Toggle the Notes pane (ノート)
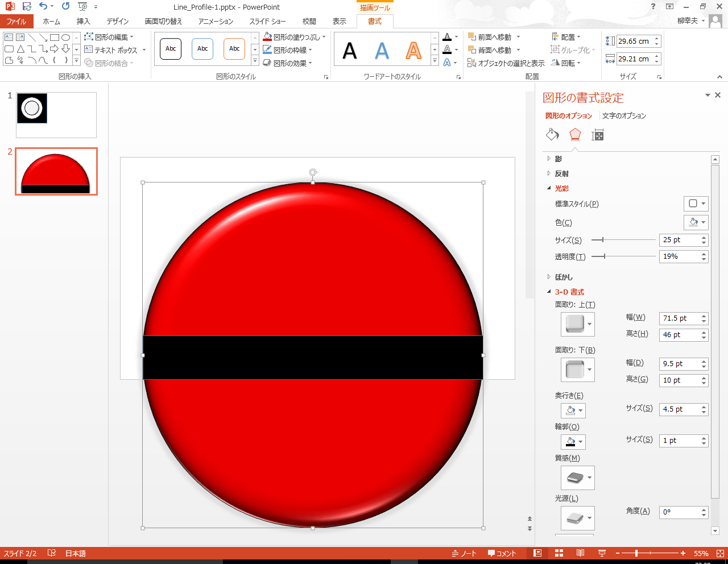728x564 pixels. 464,553
